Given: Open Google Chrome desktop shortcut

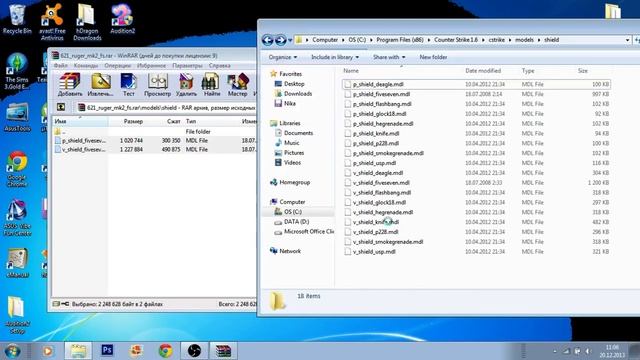Looking at the screenshot, I should [17, 169].
